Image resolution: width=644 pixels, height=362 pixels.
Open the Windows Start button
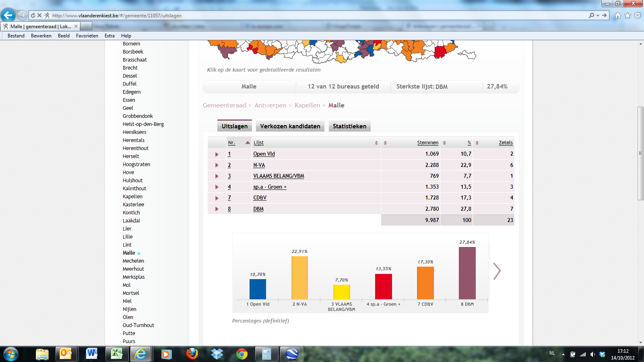coord(11,354)
